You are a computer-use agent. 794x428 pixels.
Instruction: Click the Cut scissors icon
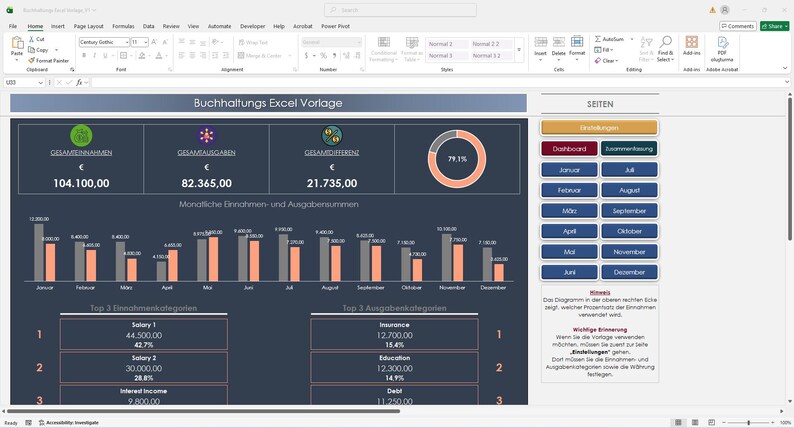[x=31, y=39]
